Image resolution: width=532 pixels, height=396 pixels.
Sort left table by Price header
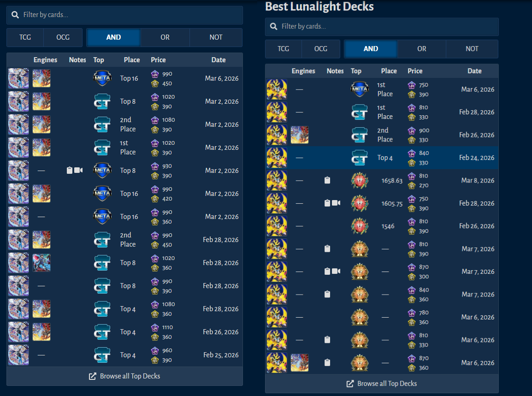pos(158,60)
